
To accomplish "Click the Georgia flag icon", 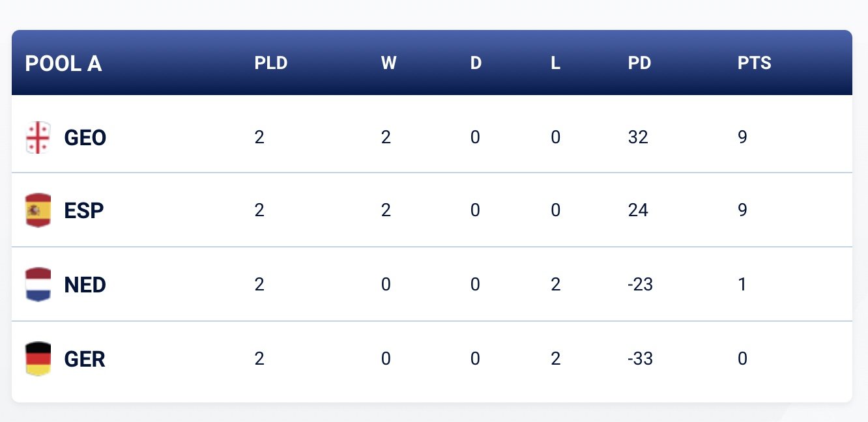I will click(38, 137).
